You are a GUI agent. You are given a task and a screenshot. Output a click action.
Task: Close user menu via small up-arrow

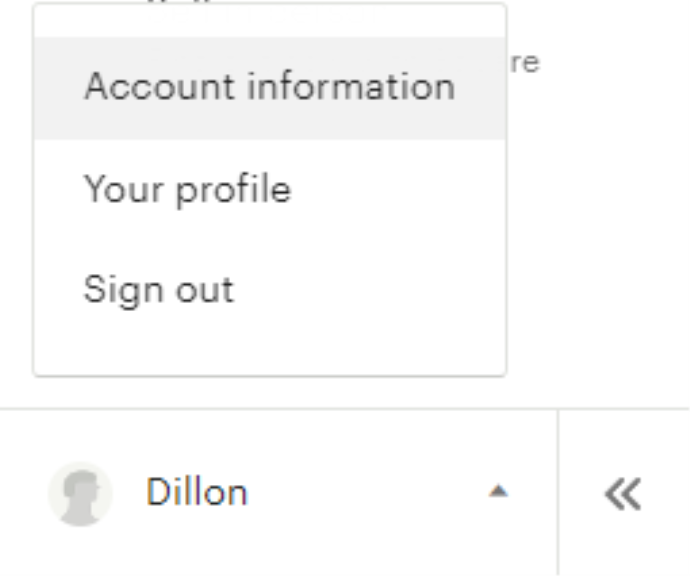click(x=498, y=491)
